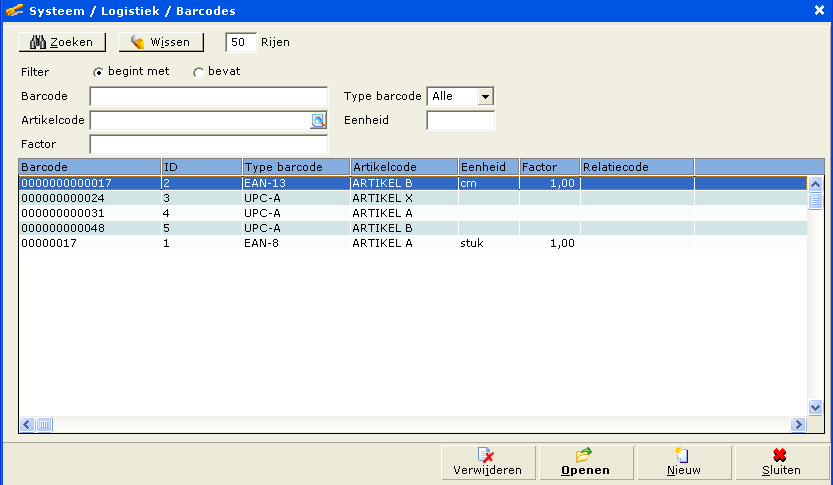Click the Zoeken binoculars search button
Image resolution: width=833 pixels, height=485 pixels.
(62, 42)
